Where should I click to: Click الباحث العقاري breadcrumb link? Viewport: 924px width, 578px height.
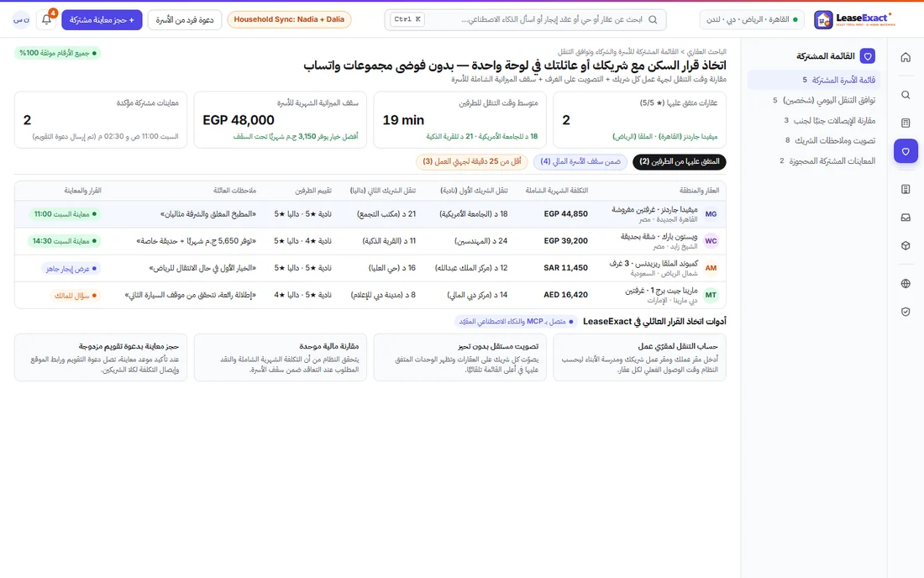coord(708,52)
